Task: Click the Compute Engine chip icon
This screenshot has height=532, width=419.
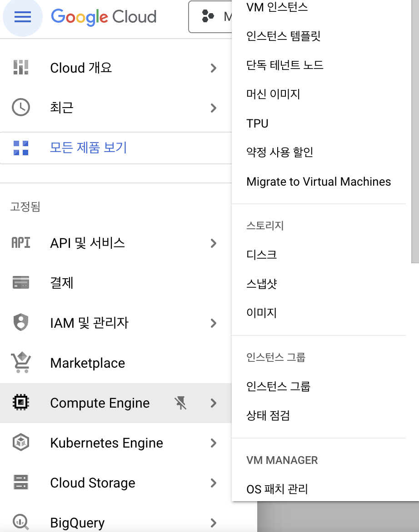Action: coord(21,402)
